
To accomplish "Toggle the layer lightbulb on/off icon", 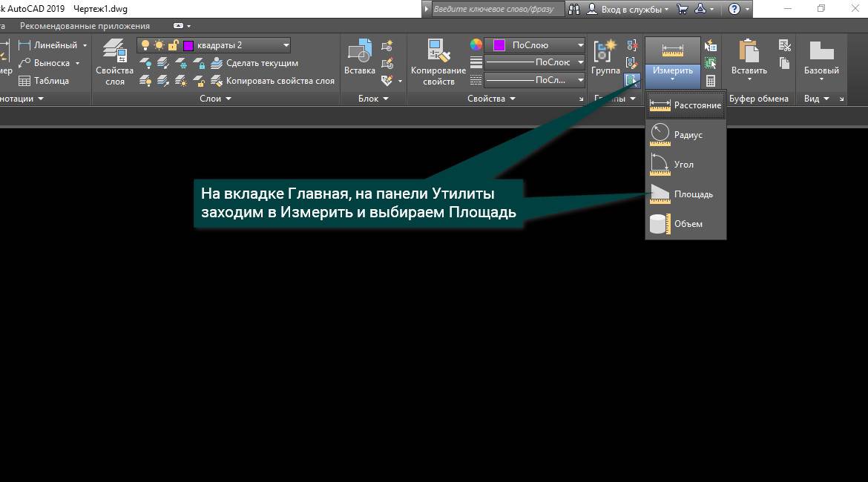I will (145, 45).
